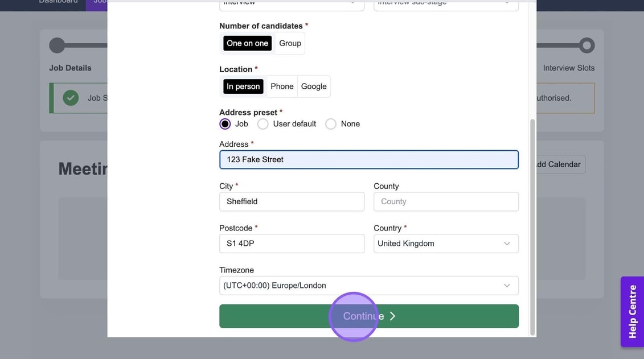Choose One on one candidates option
644x359 pixels.
(247, 43)
